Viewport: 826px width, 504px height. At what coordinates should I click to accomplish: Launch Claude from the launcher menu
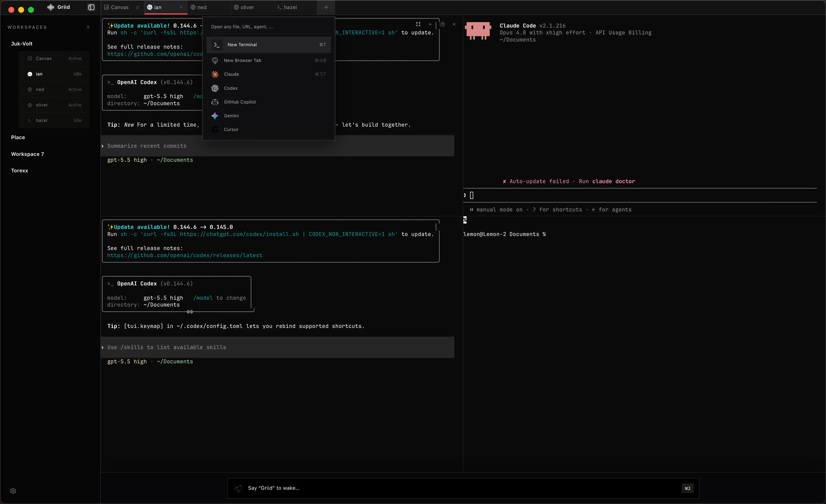(x=268, y=74)
